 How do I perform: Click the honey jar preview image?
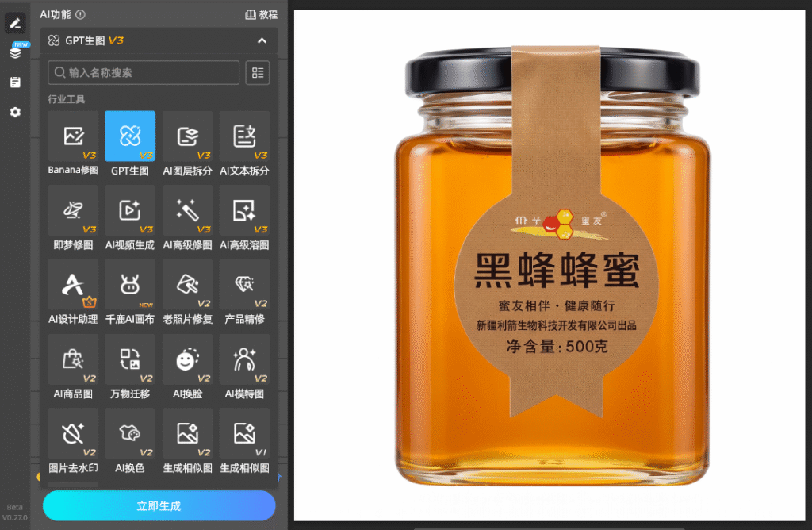click(x=550, y=265)
